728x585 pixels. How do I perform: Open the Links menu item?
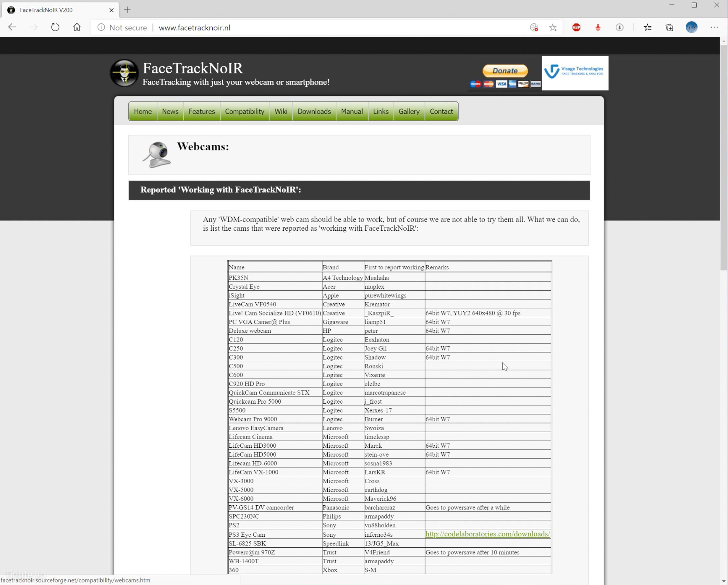click(381, 111)
